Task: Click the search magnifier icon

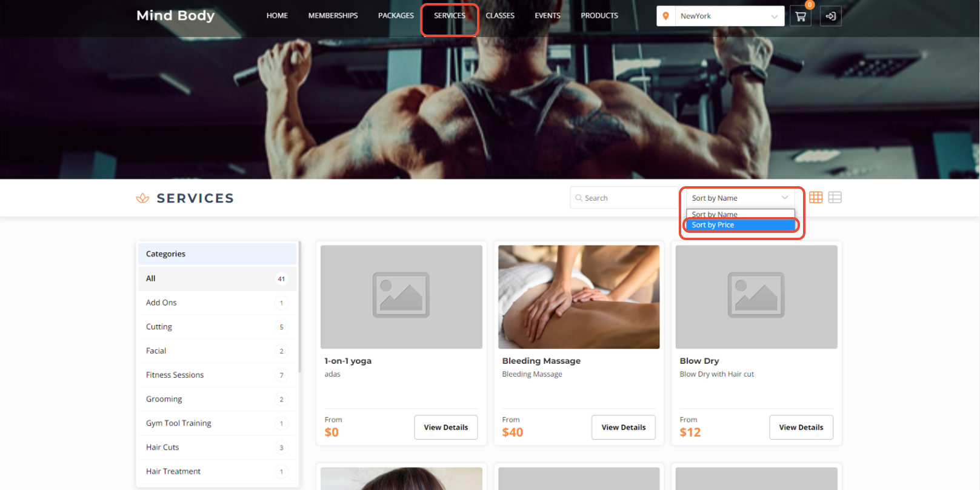Action: pos(579,198)
